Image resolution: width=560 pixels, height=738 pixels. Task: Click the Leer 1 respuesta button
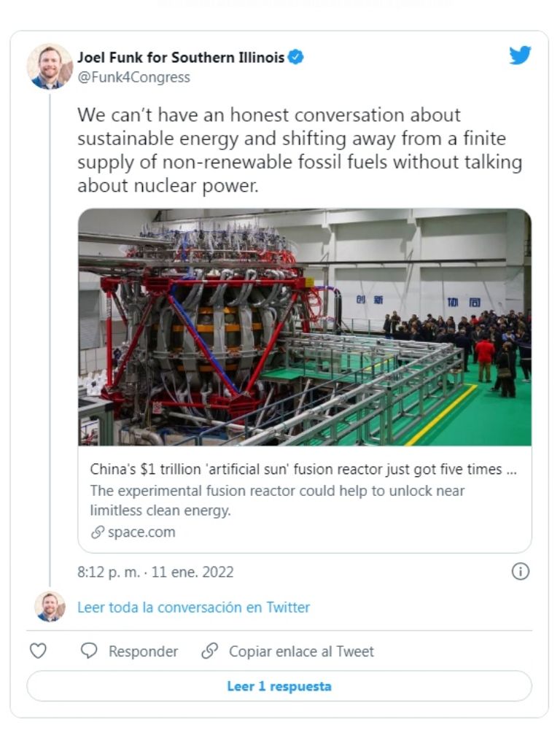pos(279,686)
